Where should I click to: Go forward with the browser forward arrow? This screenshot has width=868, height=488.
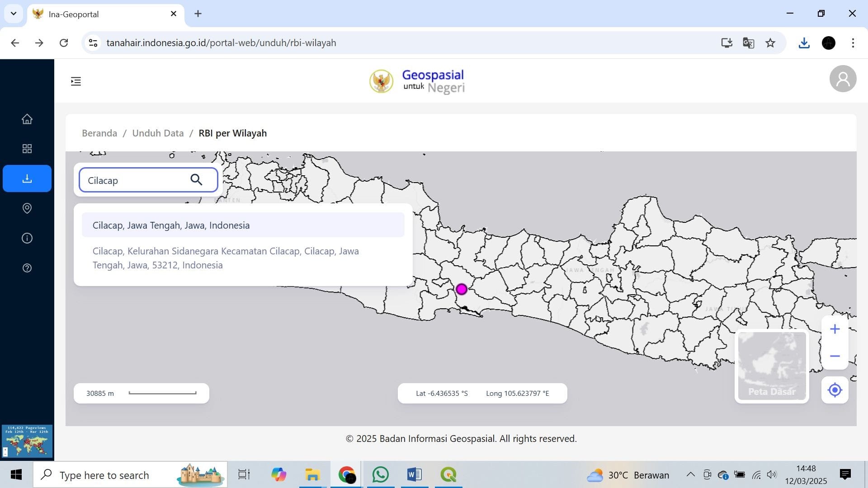(x=39, y=43)
